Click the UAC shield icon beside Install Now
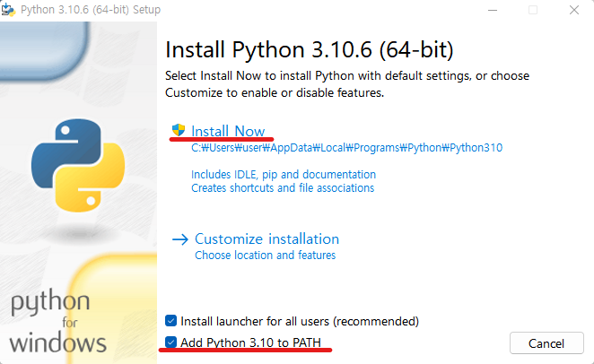Image resolution: width=594 pixels, height=364 pixels. pos(179,130)
